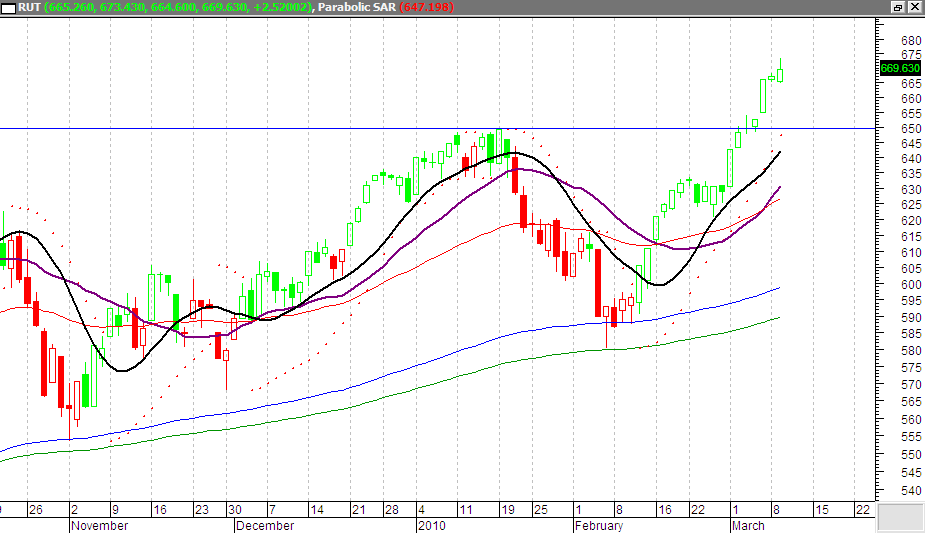
Task: Click the 620 price axis label
Action: coord(911,221)
